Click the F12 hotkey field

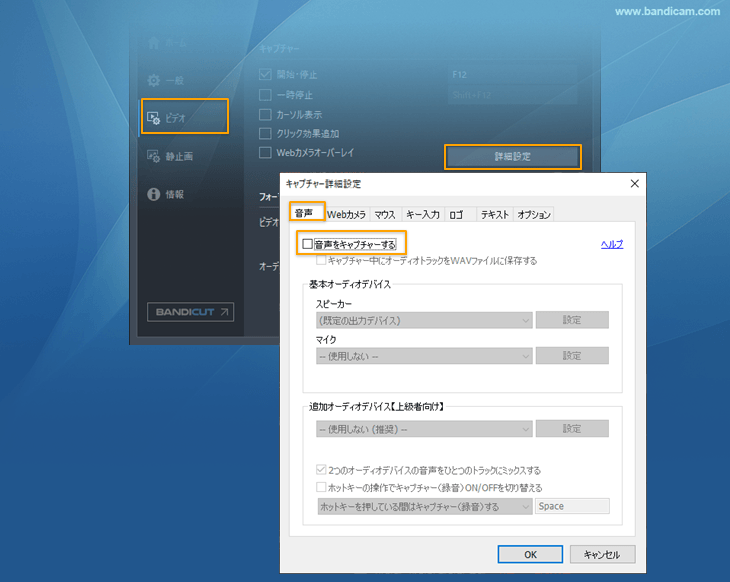coord(512,74)
